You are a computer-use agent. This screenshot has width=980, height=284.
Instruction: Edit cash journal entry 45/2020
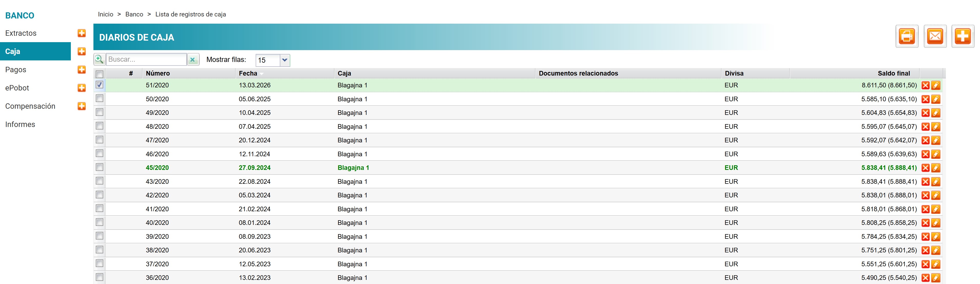point(936,168)
